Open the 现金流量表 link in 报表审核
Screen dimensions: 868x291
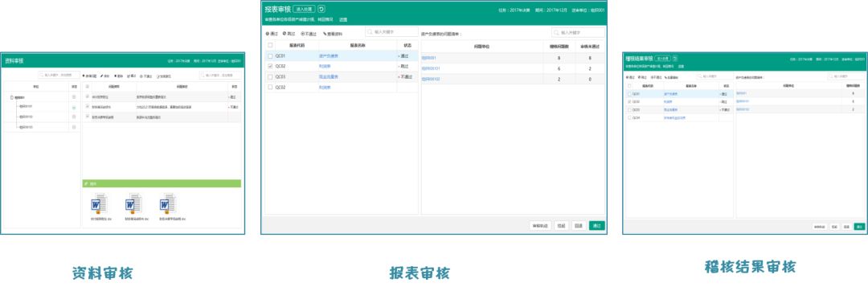pos(329,77)
